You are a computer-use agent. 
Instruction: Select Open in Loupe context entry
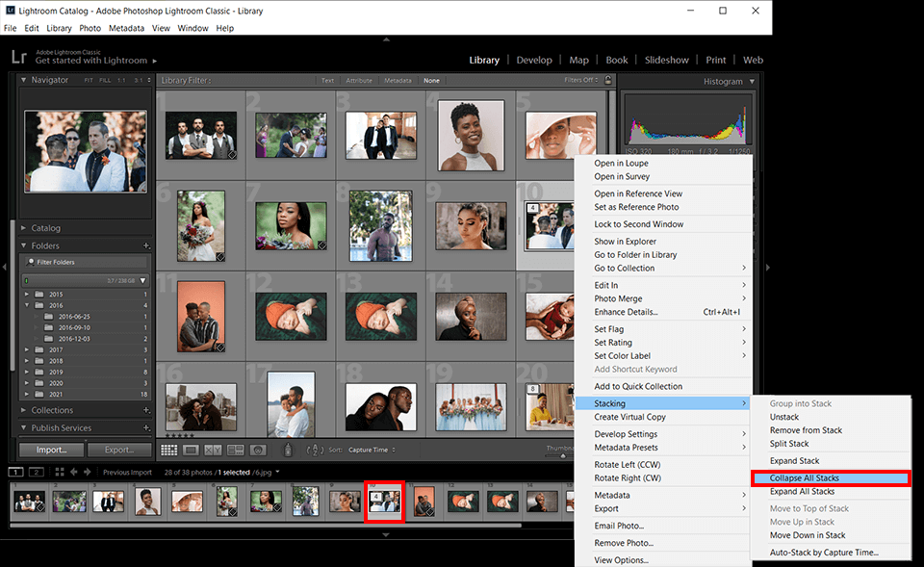pyautogui.click(x=621, y=164)
